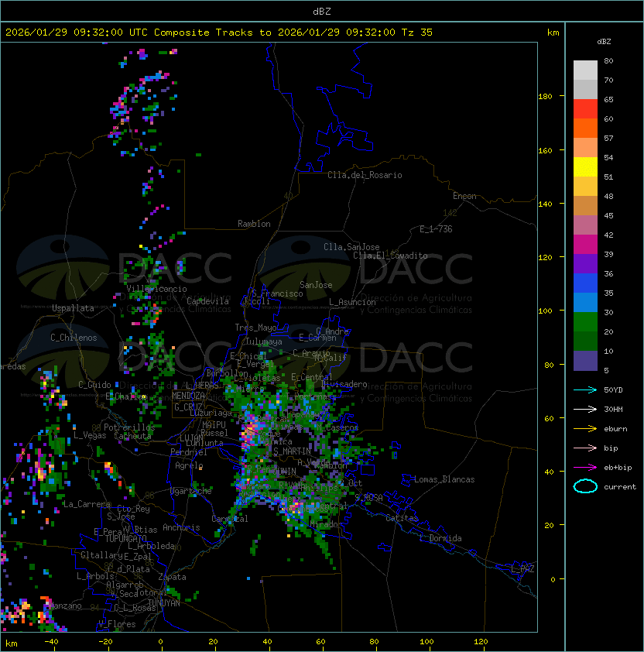
Task: Click the 'Lomas_Blancas' place label
Action: click(444, 479)
